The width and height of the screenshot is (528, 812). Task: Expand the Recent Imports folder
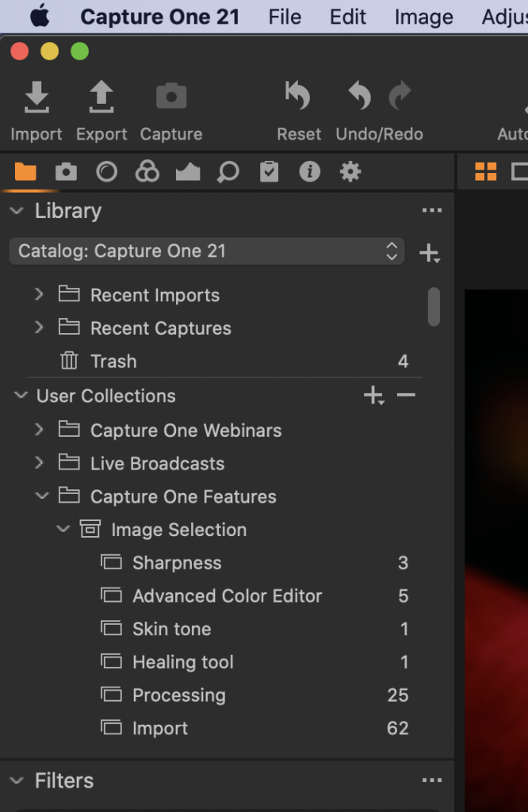[39, 294]
